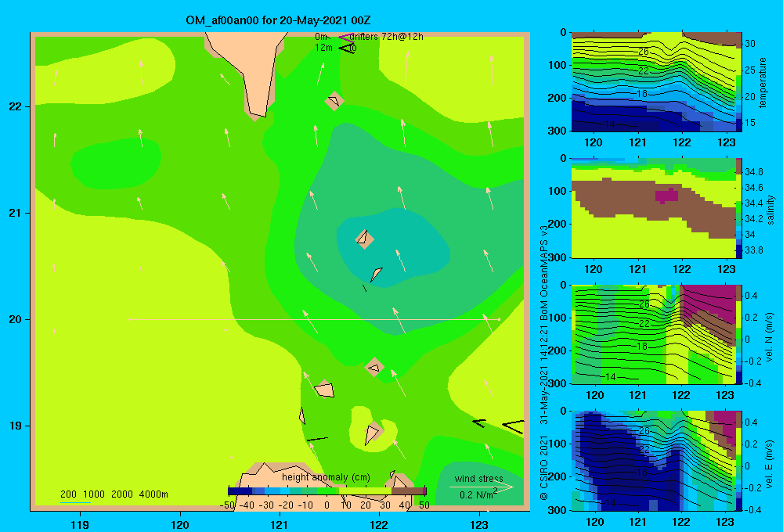Click longitude label 119 on main map
Screen dimensions: 783x532
click(80, 524)
